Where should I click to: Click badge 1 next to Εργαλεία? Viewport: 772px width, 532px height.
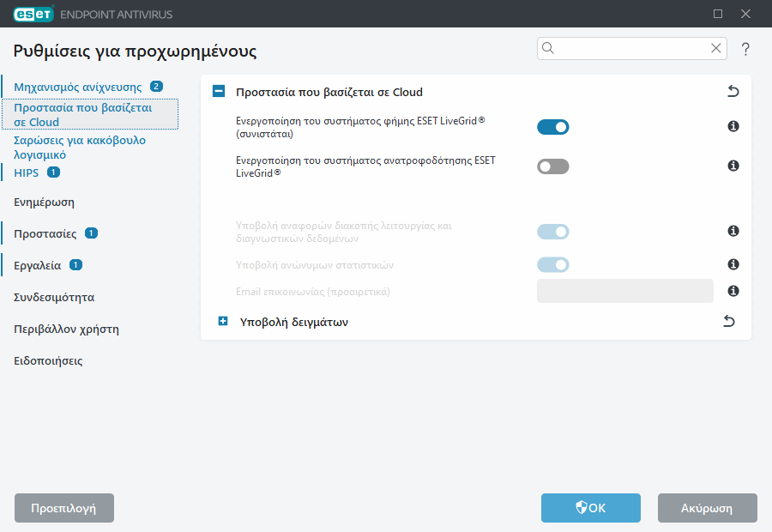[75, 265]
